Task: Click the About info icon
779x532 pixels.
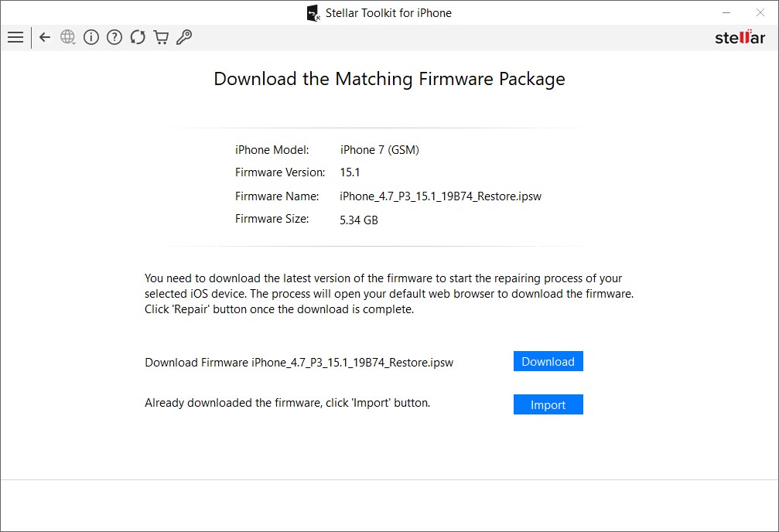Action: [x=91, y=37]
